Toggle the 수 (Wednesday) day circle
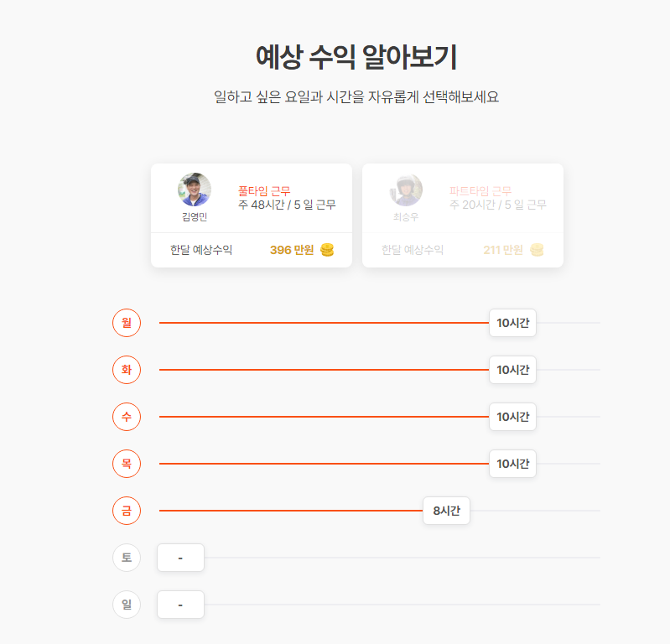 coord(127,417)
